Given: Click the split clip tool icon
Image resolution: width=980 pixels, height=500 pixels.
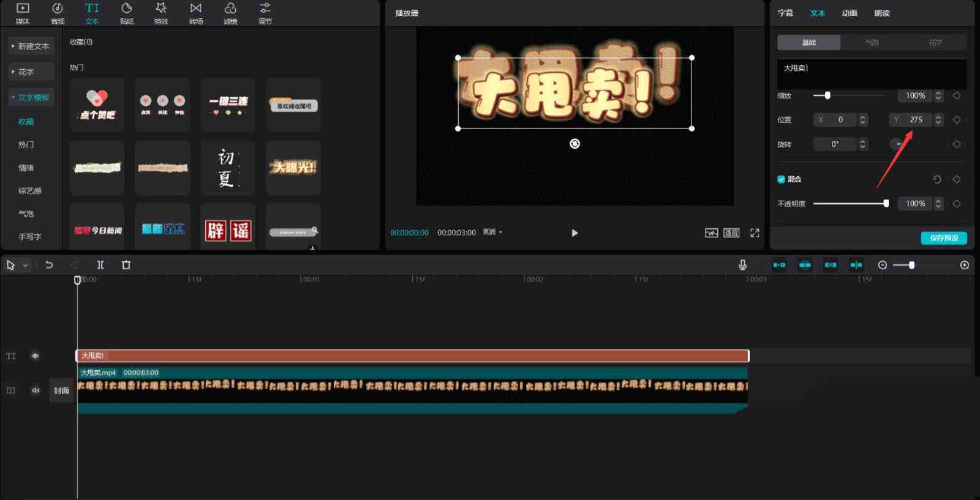Looking at the screenshot, I should [100, 265].
